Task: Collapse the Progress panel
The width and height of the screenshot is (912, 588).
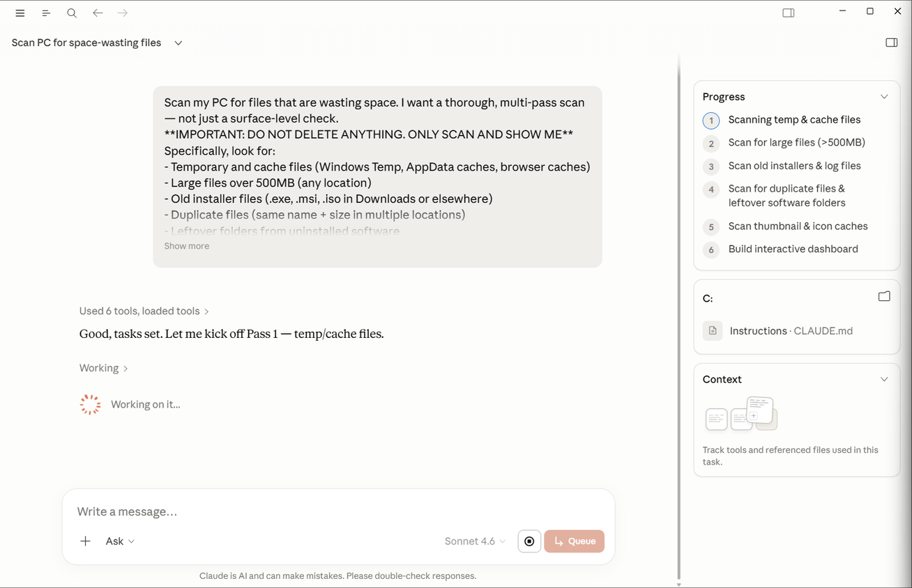Action: 884,97
